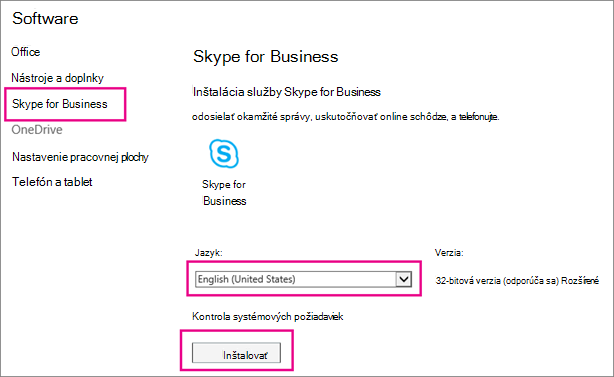Open Telefón a tablet section
The image size is (614, 377).
click(52, 182)
